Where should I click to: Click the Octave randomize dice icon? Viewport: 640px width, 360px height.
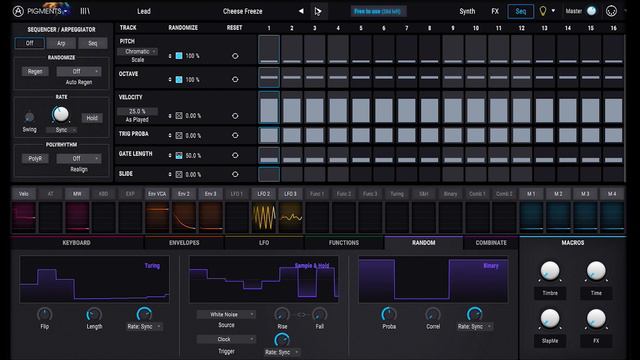179,80
